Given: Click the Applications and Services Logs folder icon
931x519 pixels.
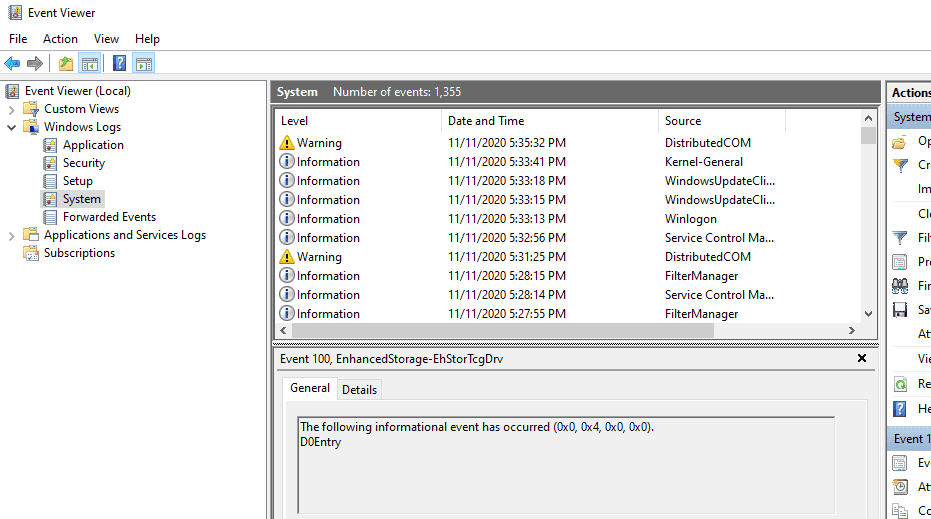Looking at the screenshot, I should (x=31, y=235).
